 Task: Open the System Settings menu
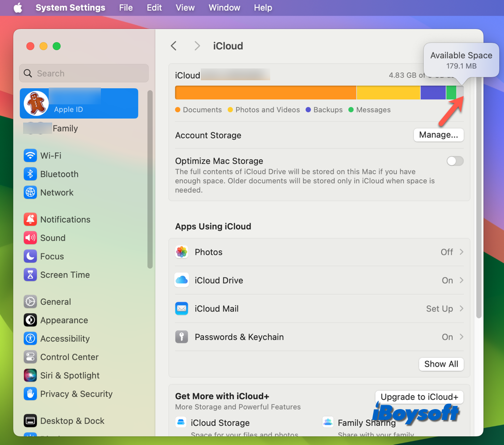70,7
